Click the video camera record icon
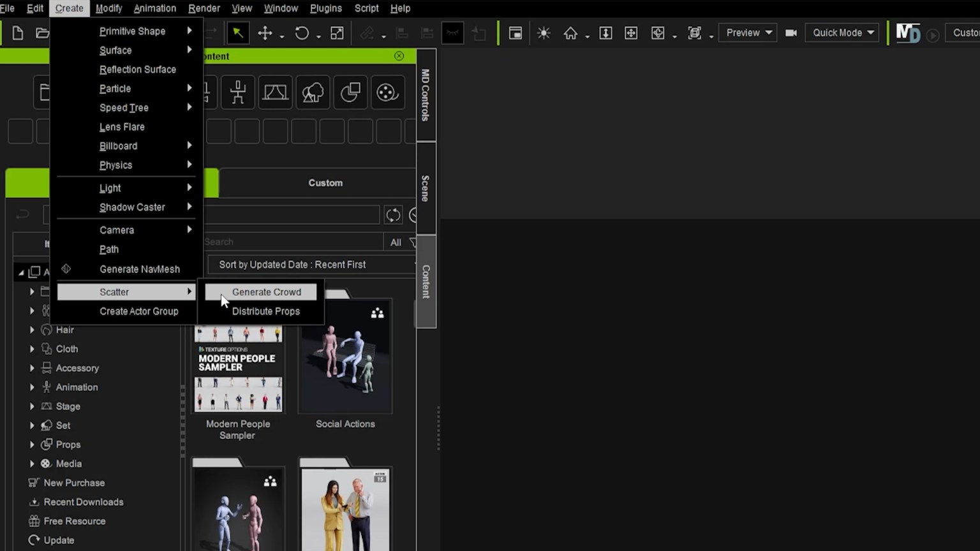The image size is (980, 551). [791, 33]
